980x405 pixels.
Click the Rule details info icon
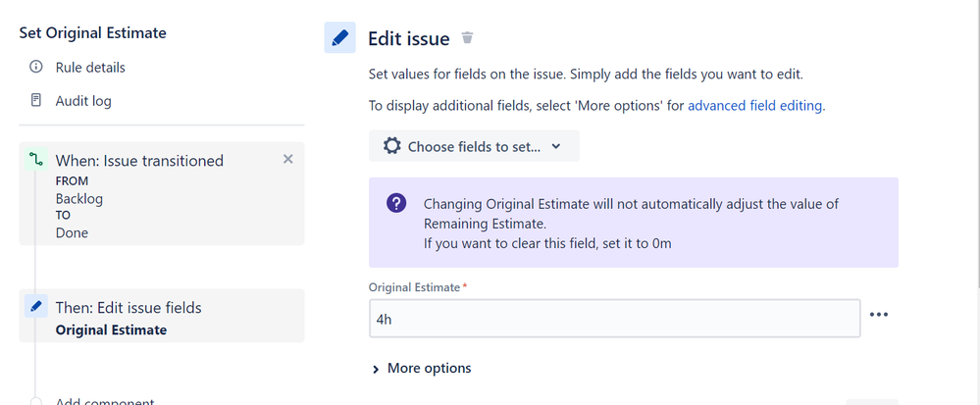(x=36, y=68)
